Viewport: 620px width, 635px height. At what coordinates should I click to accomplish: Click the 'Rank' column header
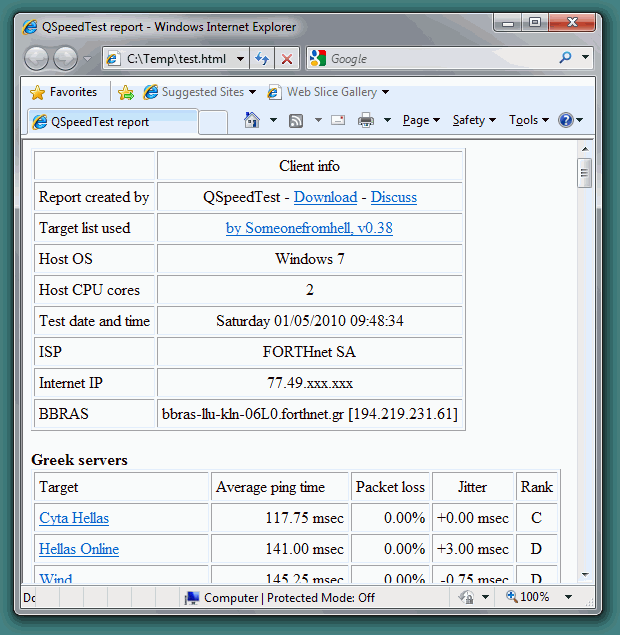(537, 487)
